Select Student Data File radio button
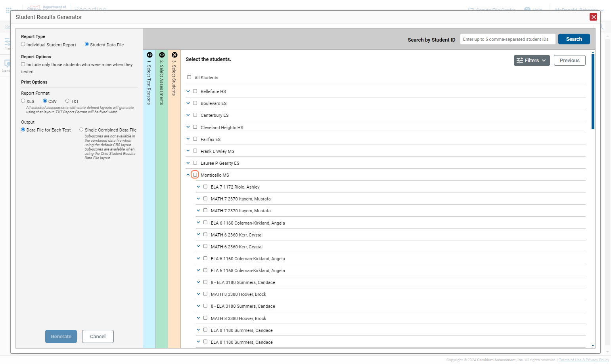The image size is (611, 364). point(87,44)
